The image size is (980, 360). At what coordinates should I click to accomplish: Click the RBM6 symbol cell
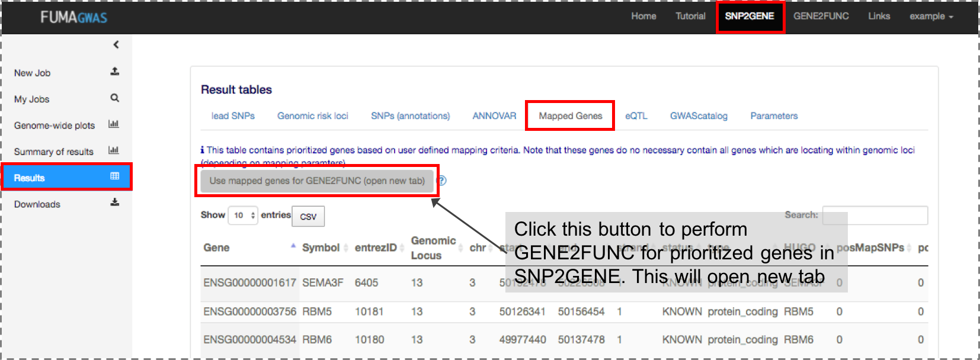317,340
